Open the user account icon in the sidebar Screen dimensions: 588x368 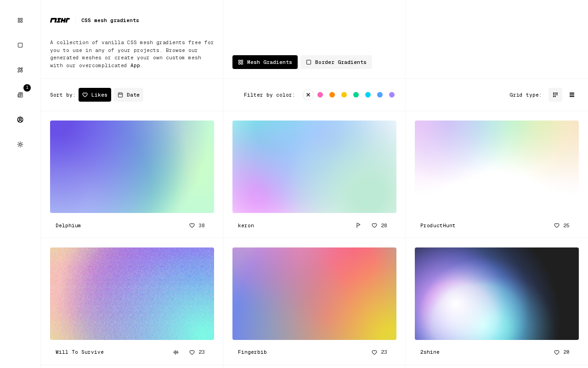(x=20, y=120)
